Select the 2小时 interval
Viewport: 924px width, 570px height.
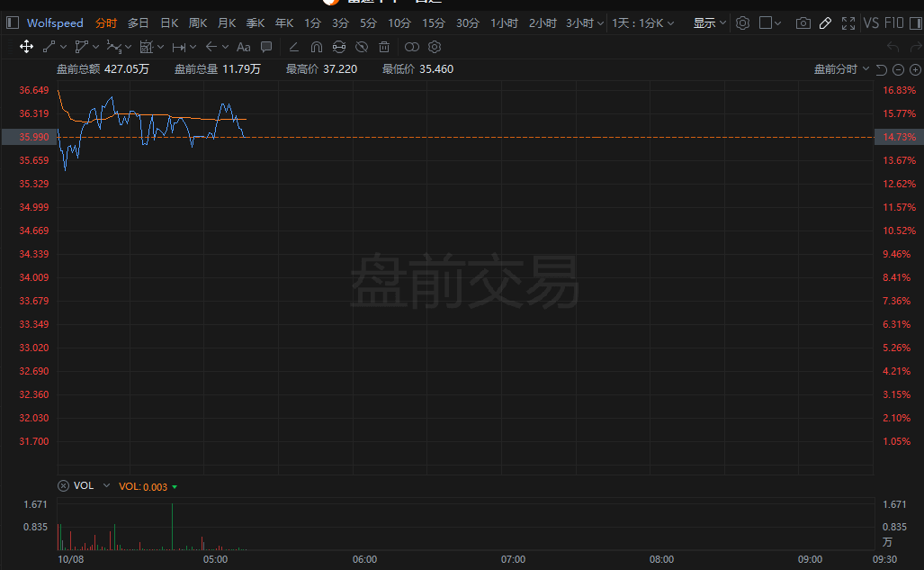click(543, 23)
